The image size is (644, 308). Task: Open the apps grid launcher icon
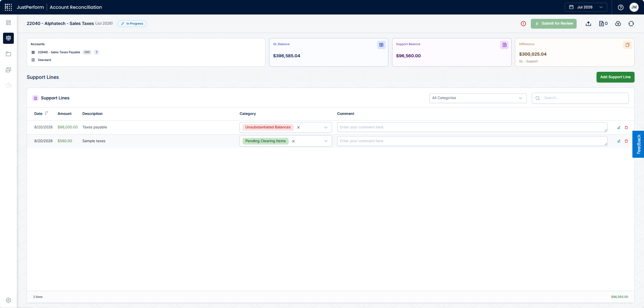pyautogui.click(x=8, y=7)
